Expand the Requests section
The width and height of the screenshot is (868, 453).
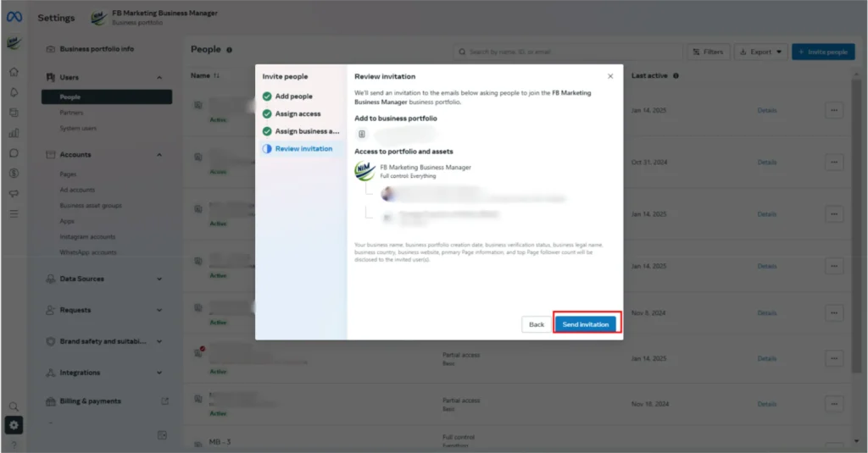coord(159,310)
